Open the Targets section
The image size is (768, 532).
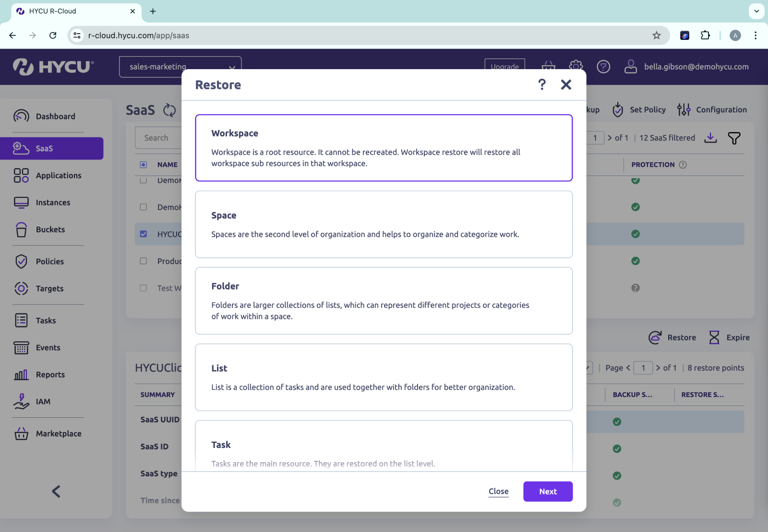49,289
